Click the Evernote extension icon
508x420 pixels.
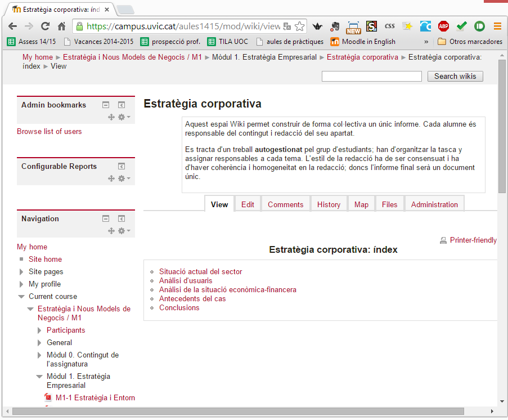pyautogui.click(x=334, y=26)
